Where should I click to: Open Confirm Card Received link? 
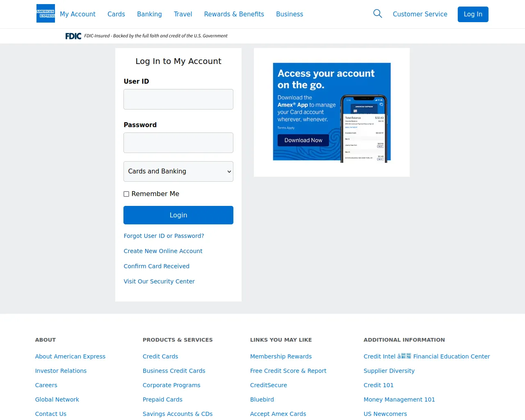[156, 266]
